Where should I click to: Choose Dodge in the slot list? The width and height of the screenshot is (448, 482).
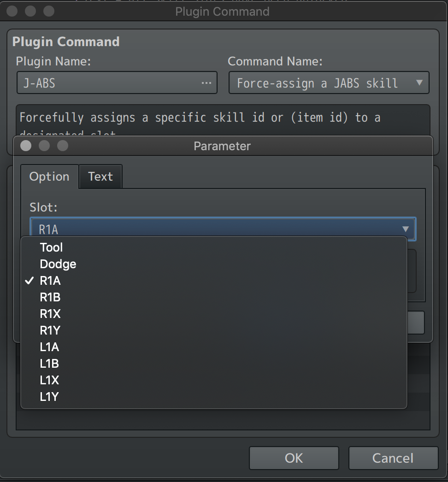pyautogui.click(x=214, y=264)
